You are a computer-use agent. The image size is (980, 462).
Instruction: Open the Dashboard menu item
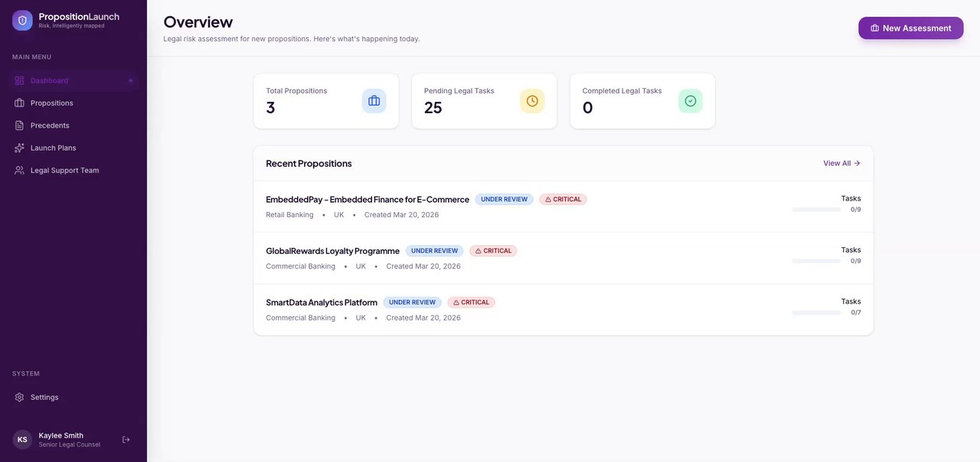point(49,80)
